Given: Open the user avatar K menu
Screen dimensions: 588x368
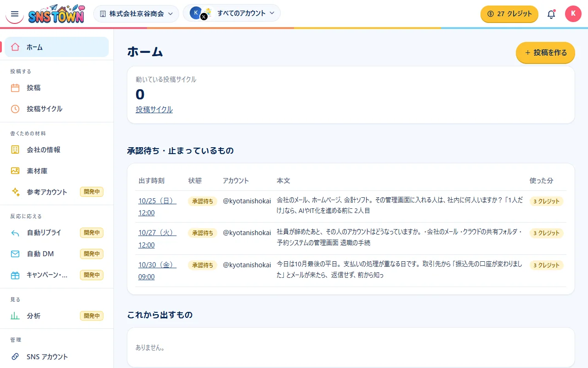Looking at the screenshot, I should (573, 14).
